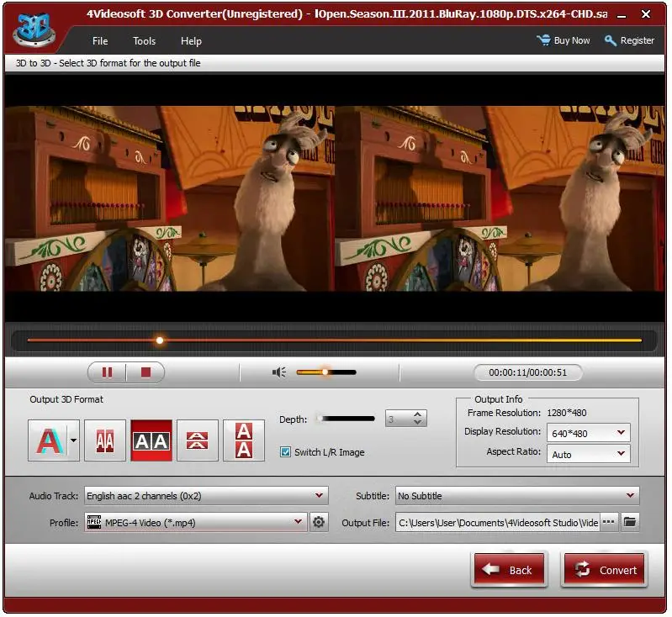This screenshot has height=617, width=672.
Task: Select the Anaglyph 3D output format
Action: click(48, 440)
